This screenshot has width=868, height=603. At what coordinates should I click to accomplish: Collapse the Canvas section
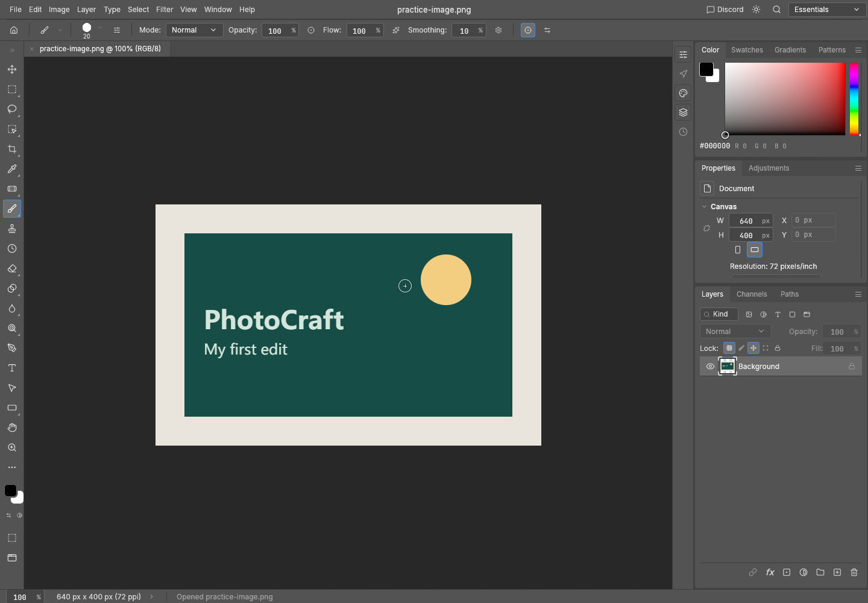(x=705, y=206)
